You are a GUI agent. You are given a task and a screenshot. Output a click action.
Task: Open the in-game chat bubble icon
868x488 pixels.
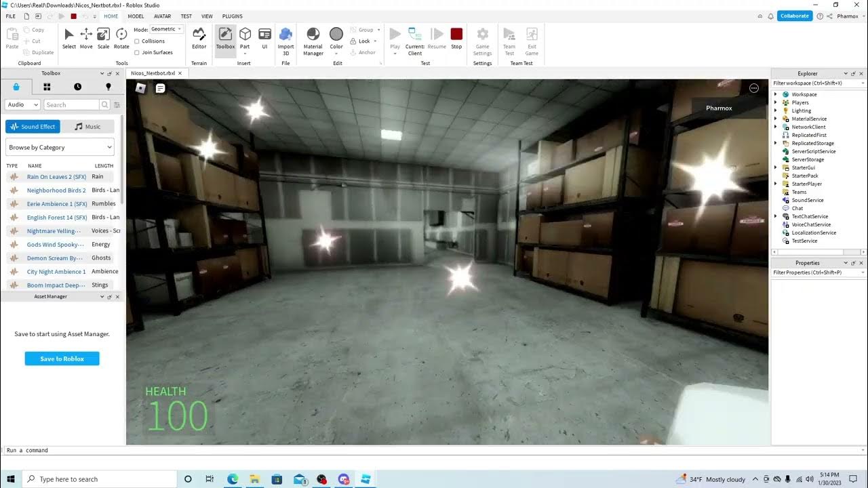(x=160, y=88)
